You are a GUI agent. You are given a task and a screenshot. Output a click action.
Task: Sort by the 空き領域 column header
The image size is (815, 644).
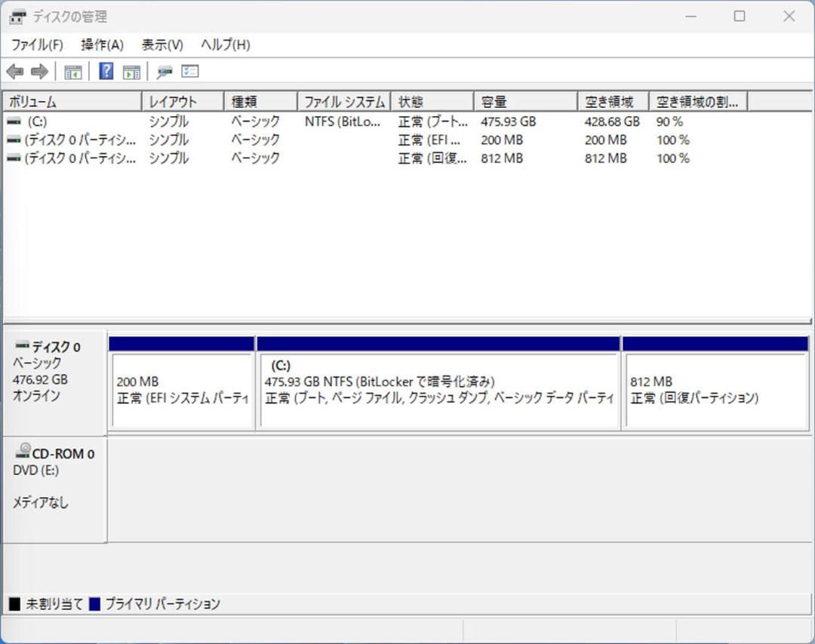coord(614,102)
